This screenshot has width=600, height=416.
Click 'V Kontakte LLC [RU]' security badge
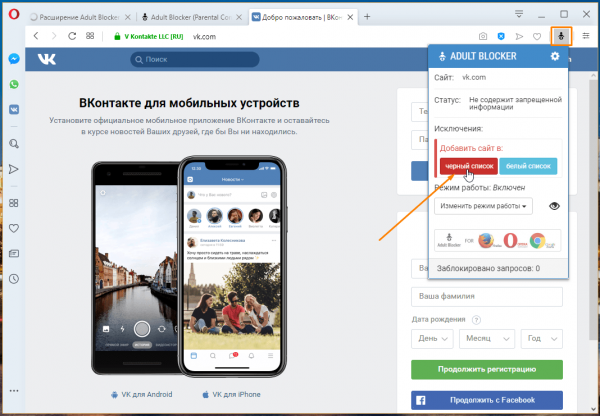(149, 37)
